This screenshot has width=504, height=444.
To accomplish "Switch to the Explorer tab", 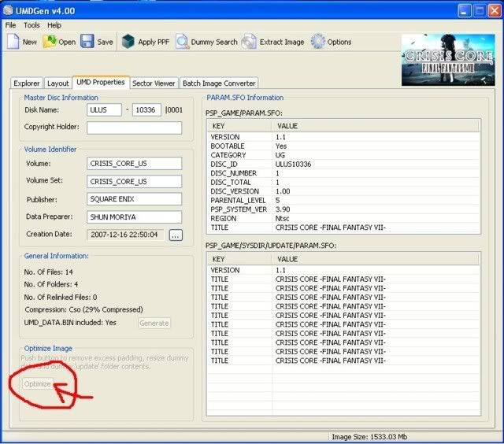I will [x=27, y=83].
